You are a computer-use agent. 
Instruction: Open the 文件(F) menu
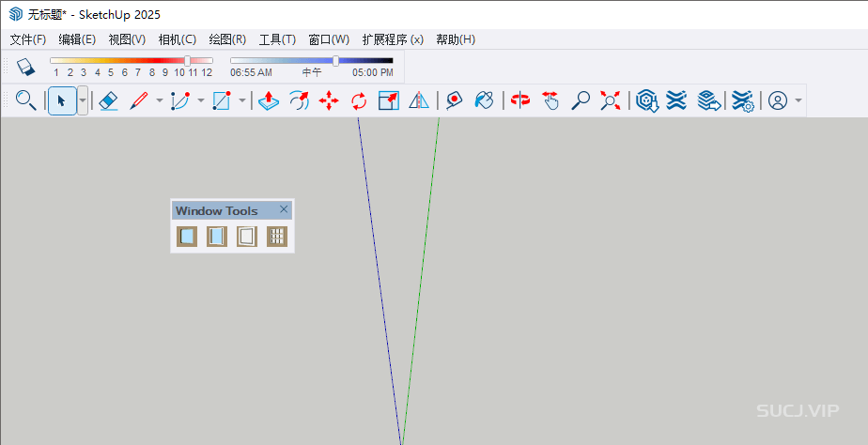point(27,39)
